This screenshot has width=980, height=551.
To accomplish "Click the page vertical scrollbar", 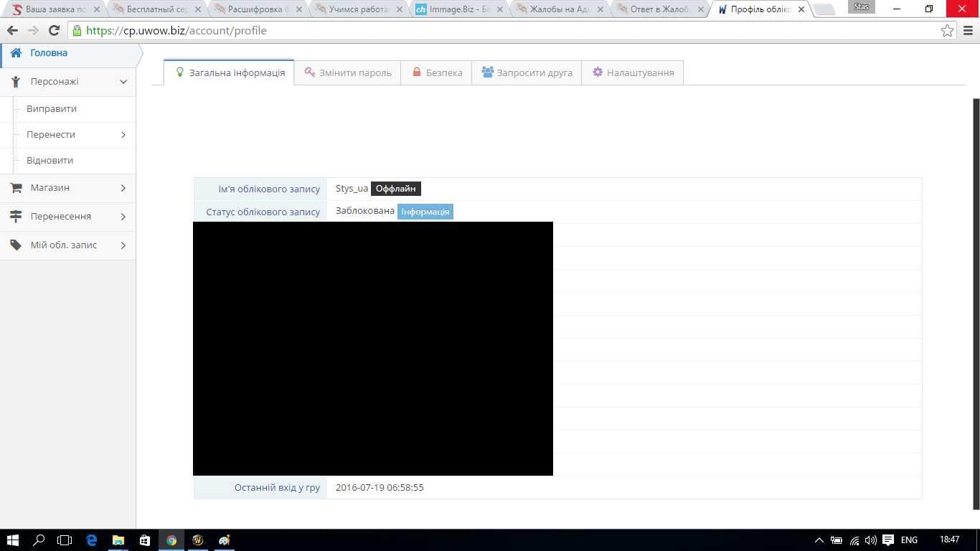I will tap(976, 301).
